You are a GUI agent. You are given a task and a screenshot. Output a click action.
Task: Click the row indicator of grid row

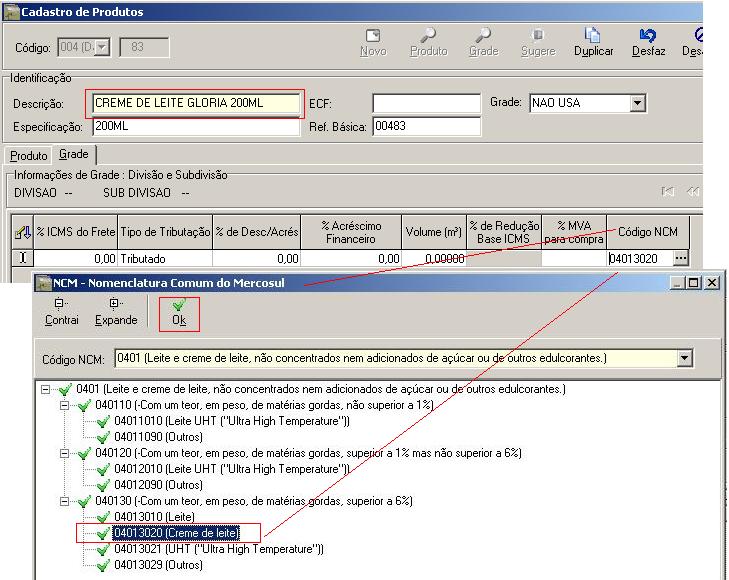tap(22, 258)
